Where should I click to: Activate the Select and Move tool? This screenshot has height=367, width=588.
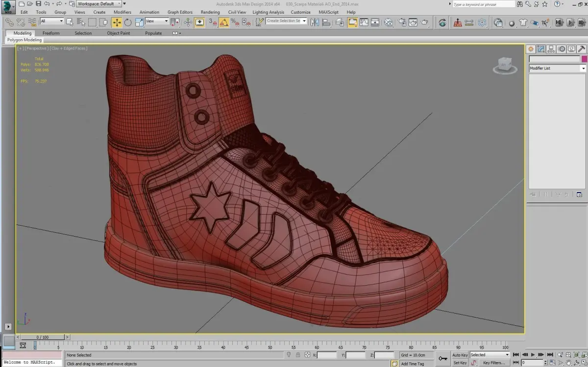(117, 22)
